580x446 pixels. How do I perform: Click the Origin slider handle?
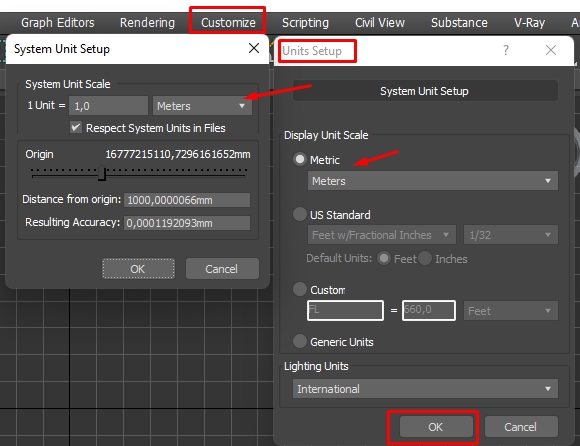click(x=102, y=173)
